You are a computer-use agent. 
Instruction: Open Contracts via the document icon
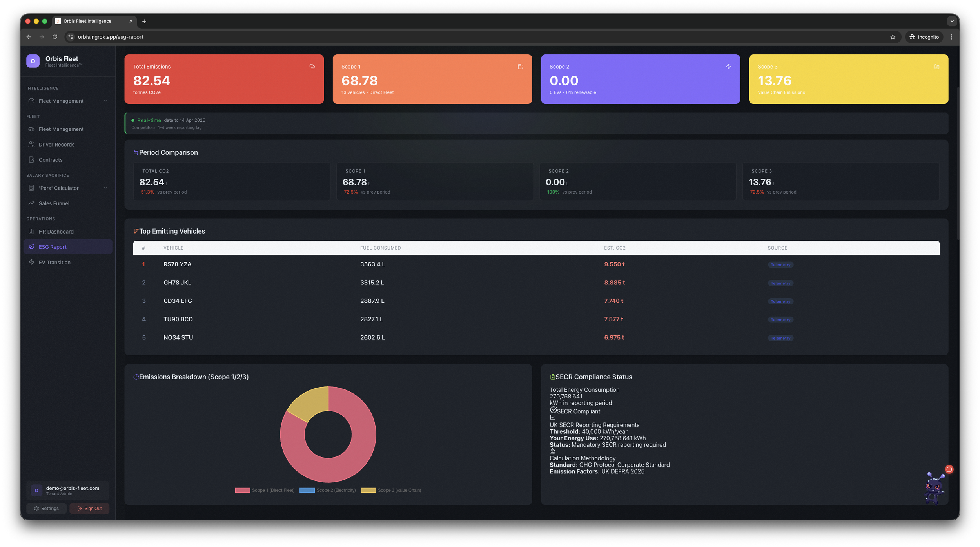pos(32,159)
